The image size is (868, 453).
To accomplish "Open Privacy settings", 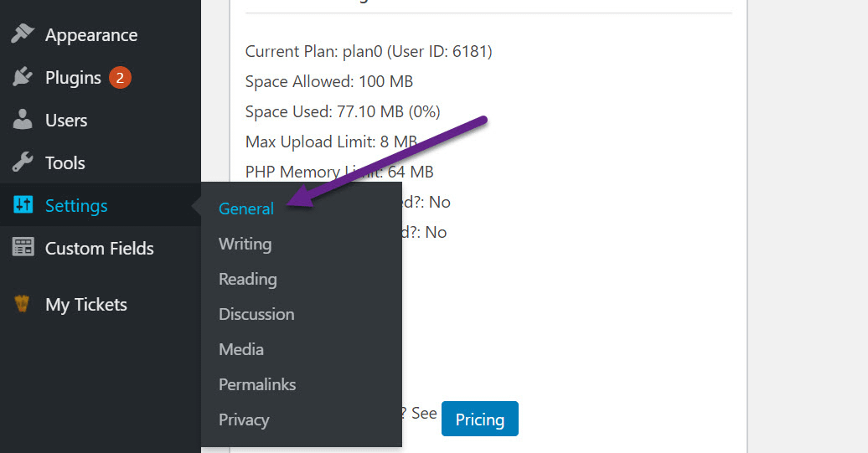I will 244,420.
